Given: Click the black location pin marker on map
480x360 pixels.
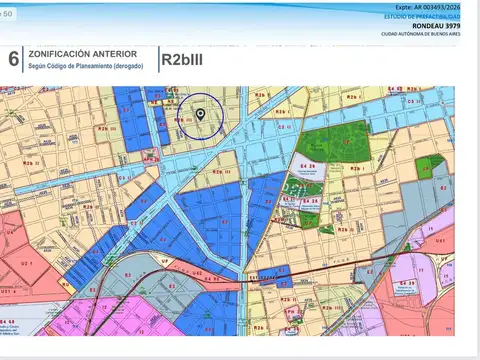Looking at the screenshot, I should click(200, 115).
